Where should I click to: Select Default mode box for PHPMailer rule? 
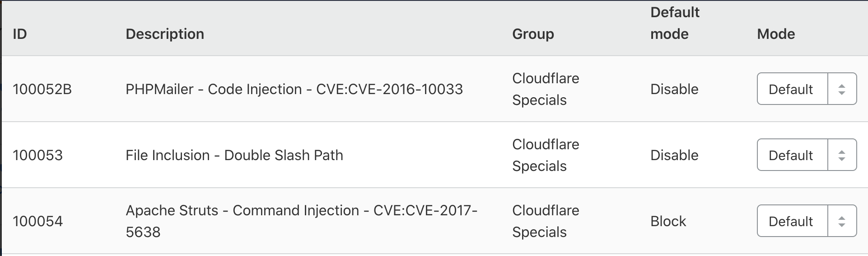click(791, 89)
